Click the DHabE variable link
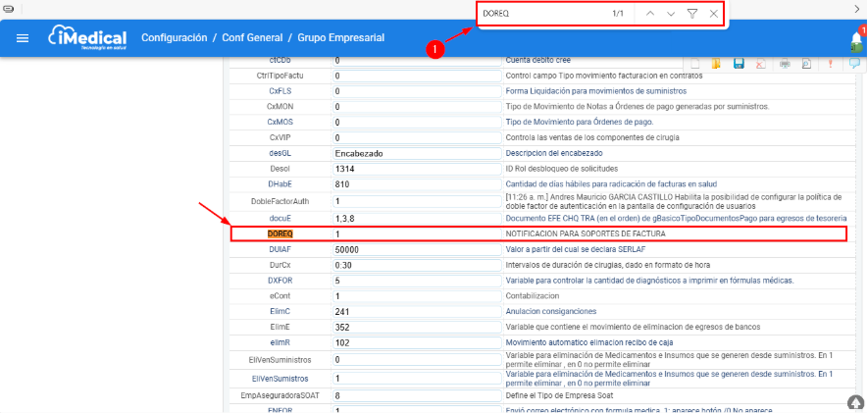The width and height of the screenshot is (868, 413). 281,183
